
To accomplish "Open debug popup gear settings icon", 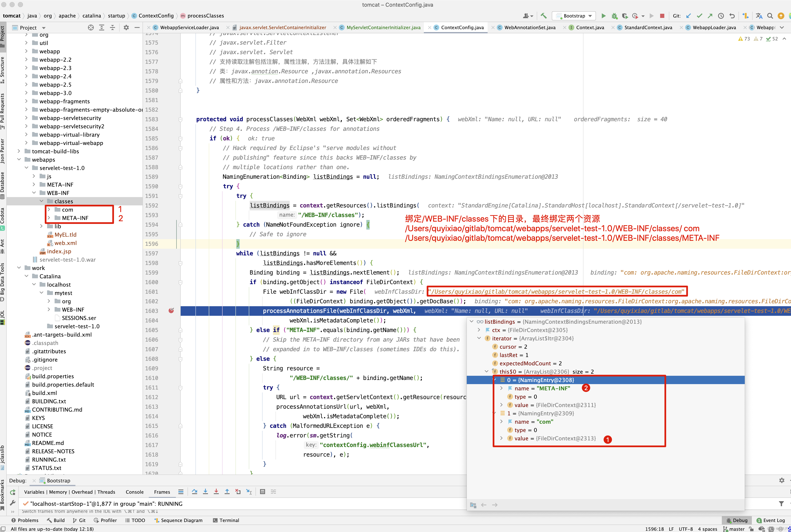I will point(781,480).
